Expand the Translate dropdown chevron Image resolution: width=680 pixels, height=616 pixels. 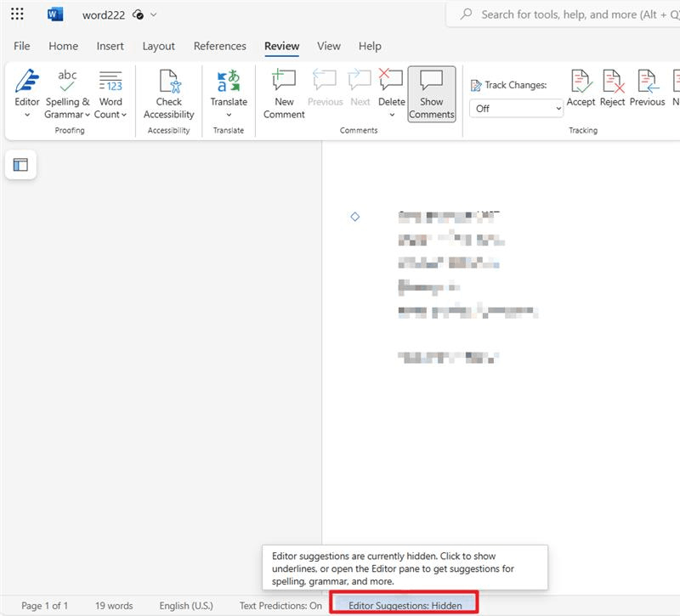229,115
